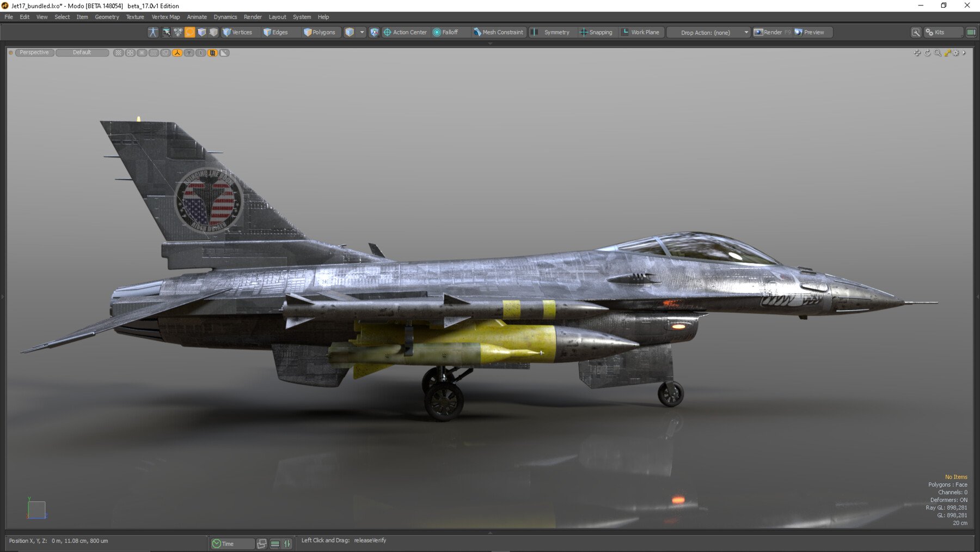
Task: Open the Work Plane menu
Action: [x=641, y=32]
